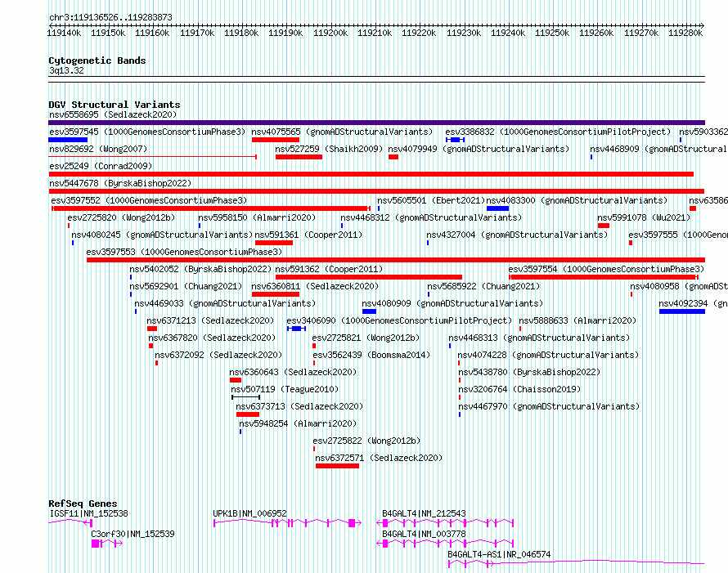Select nsv3206764 (Chaisson2019) label
This screenshot has height=573, width=728.
coord(519,389)
